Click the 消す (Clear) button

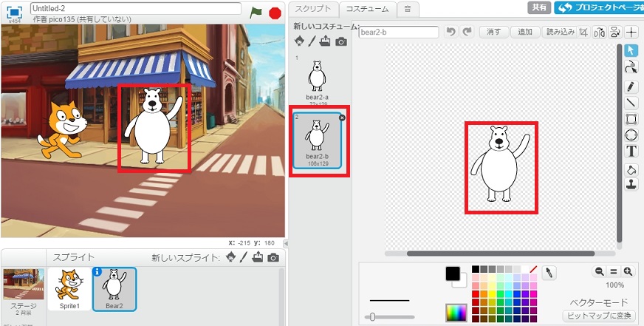[x=493, y=32]
